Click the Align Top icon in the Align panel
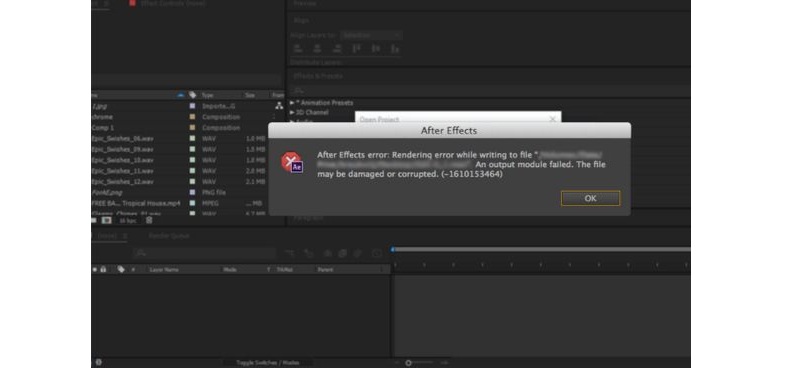 click(356, 48)
